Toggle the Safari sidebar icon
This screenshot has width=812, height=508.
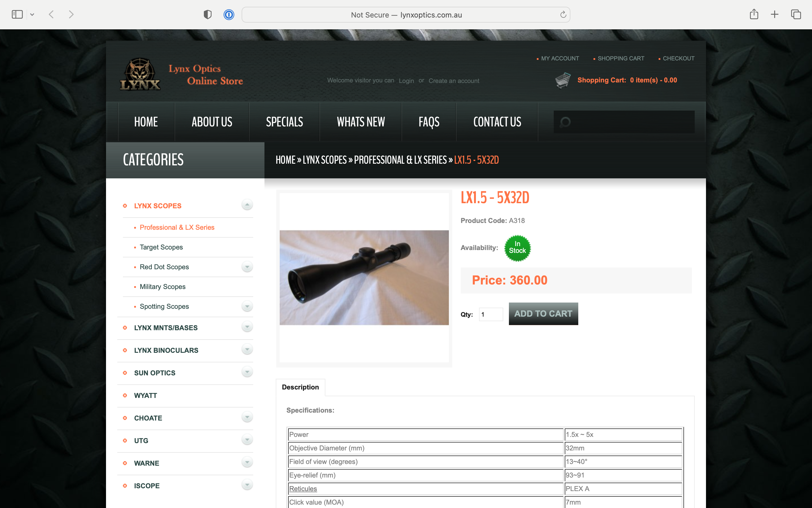tap(17, 14)
